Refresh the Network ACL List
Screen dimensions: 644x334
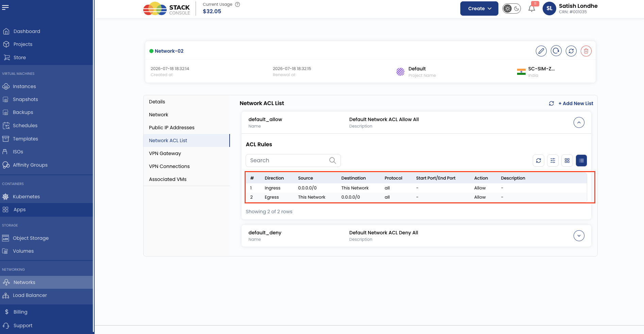tap(551, 103)
